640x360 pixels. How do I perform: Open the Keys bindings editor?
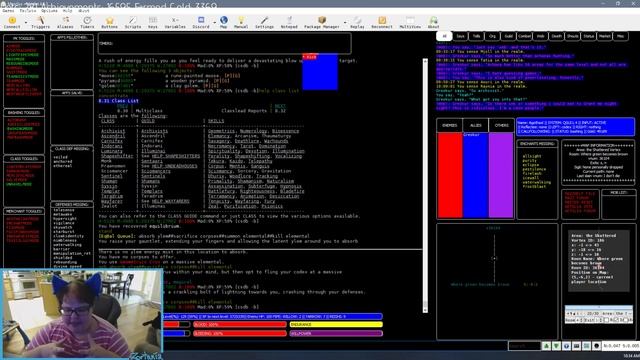[x=153, y=22]
